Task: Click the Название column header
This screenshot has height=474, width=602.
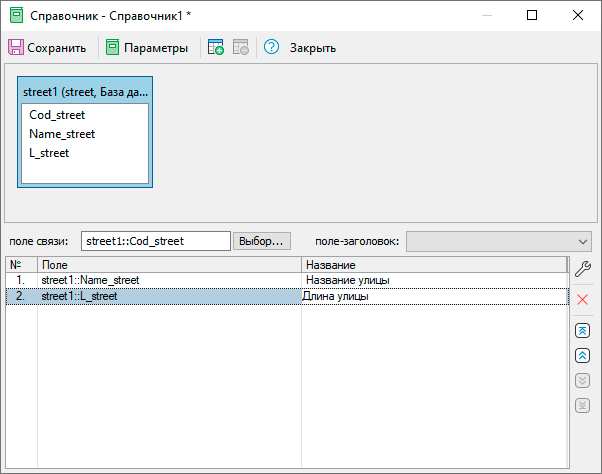Action: (433, 265)
